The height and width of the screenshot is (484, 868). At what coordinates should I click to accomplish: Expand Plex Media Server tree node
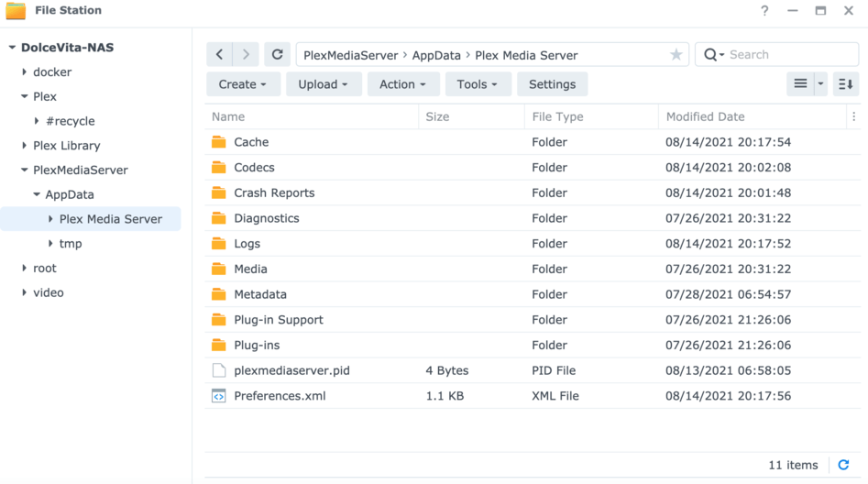point(50,219)
